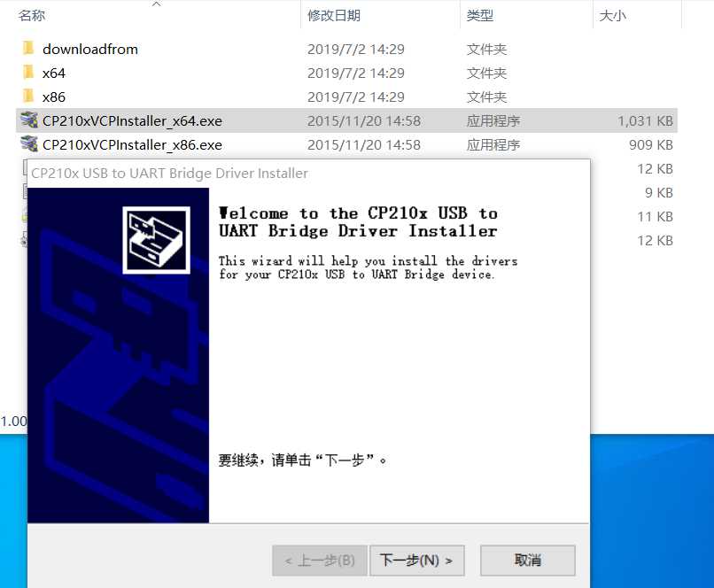This screenshot has width=714, height=588.
Task: Click the installer window title bar text
Action: [x=169, y=174]
